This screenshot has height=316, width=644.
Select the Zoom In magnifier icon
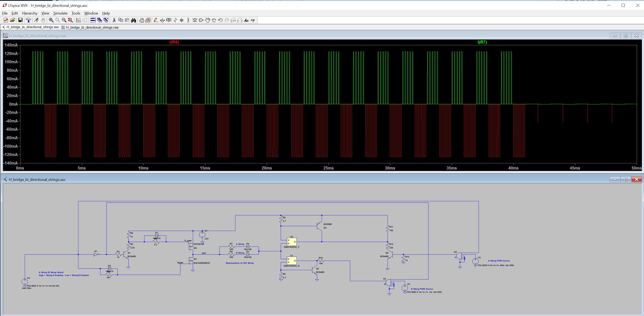coord(51,20)
